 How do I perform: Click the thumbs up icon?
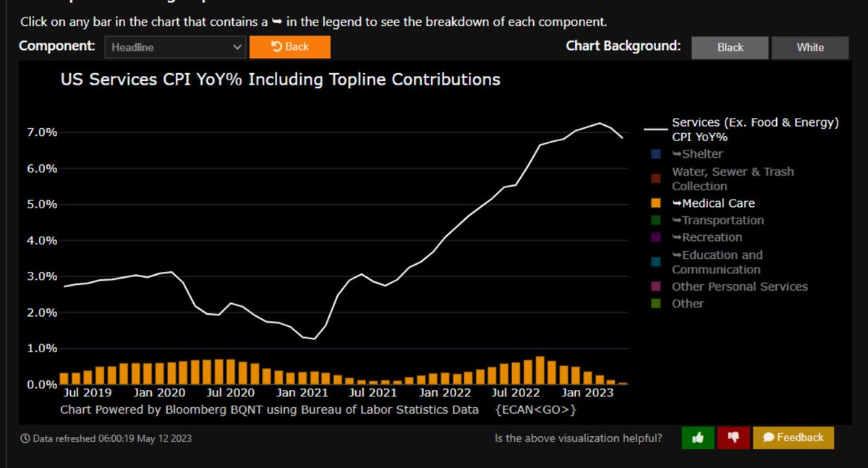[697, 438]
